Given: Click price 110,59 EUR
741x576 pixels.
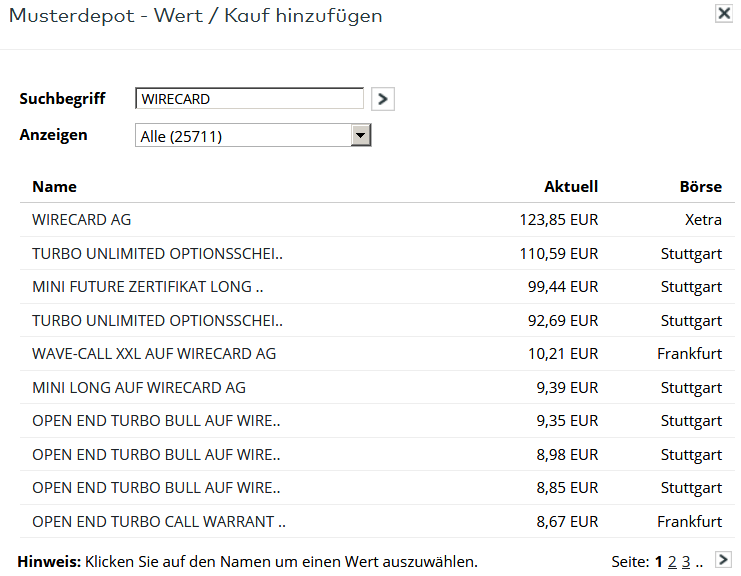Looking at the screenshot, I should coord(559,254).
